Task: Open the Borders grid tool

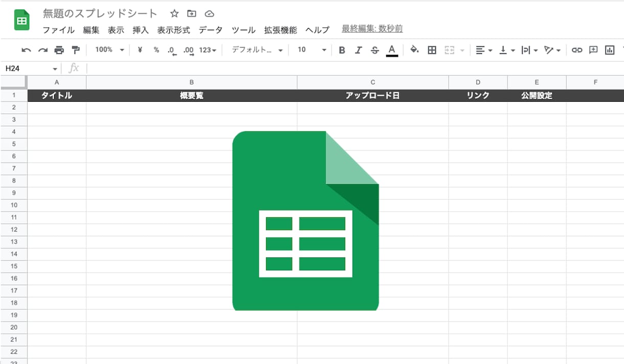Action: (432, 50)
